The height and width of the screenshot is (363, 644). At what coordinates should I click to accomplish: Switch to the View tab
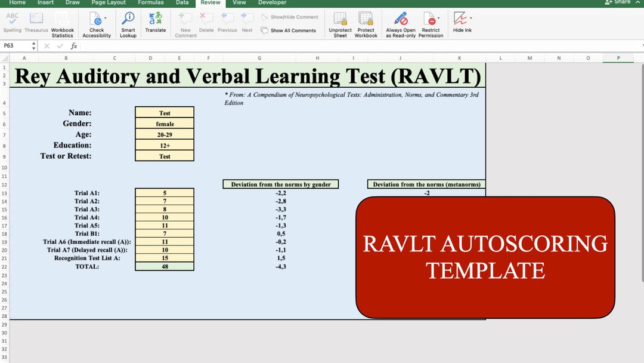click(x=239, y=3)
